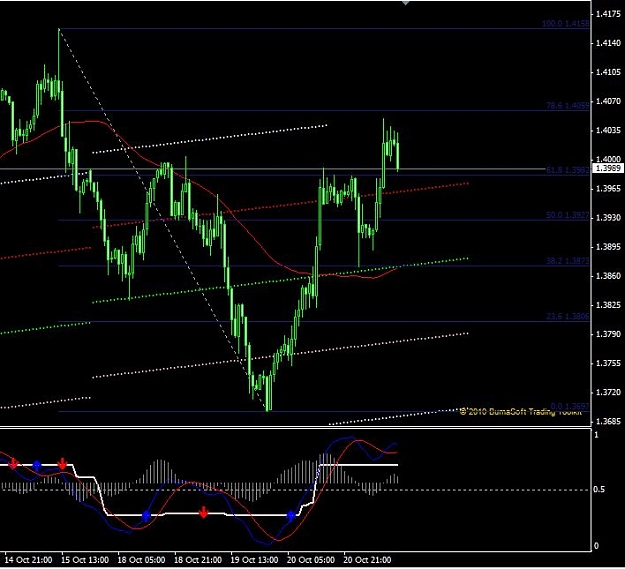Click the oscillator scale value 0.5

pyautogui.click(x=599, y=489)
